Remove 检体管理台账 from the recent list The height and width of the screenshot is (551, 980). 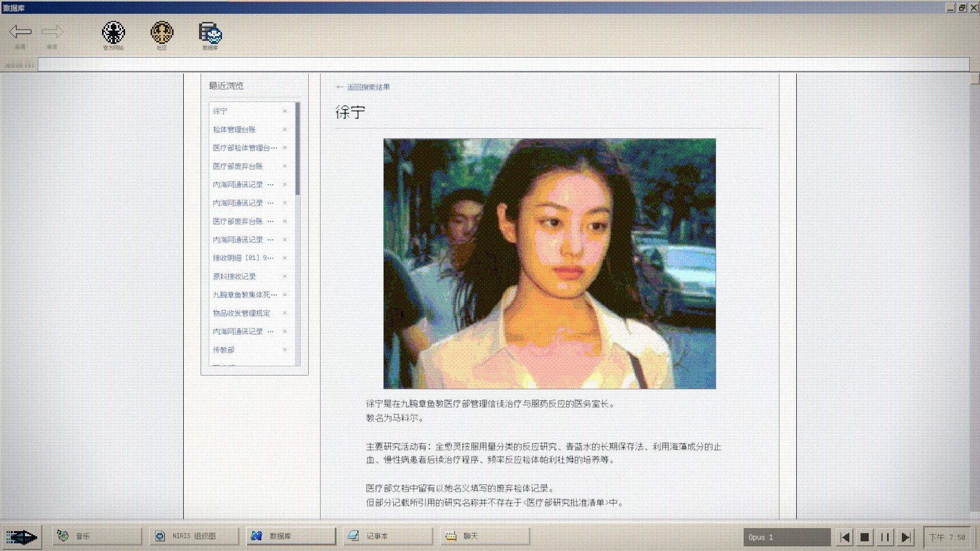click(x=285, y=129)
